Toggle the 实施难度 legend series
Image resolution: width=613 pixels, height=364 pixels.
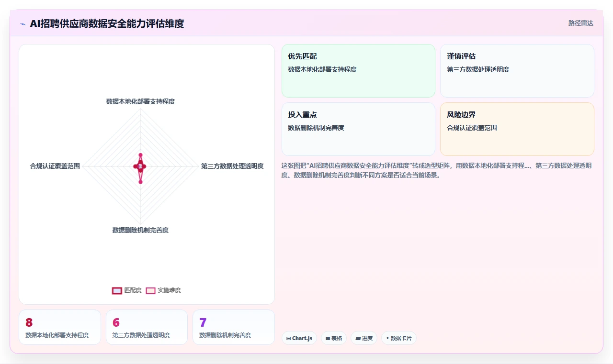163,290
